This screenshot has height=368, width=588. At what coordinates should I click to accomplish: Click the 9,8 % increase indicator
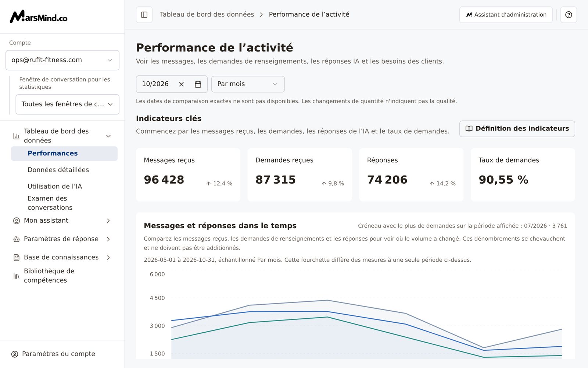coord(333,184)
